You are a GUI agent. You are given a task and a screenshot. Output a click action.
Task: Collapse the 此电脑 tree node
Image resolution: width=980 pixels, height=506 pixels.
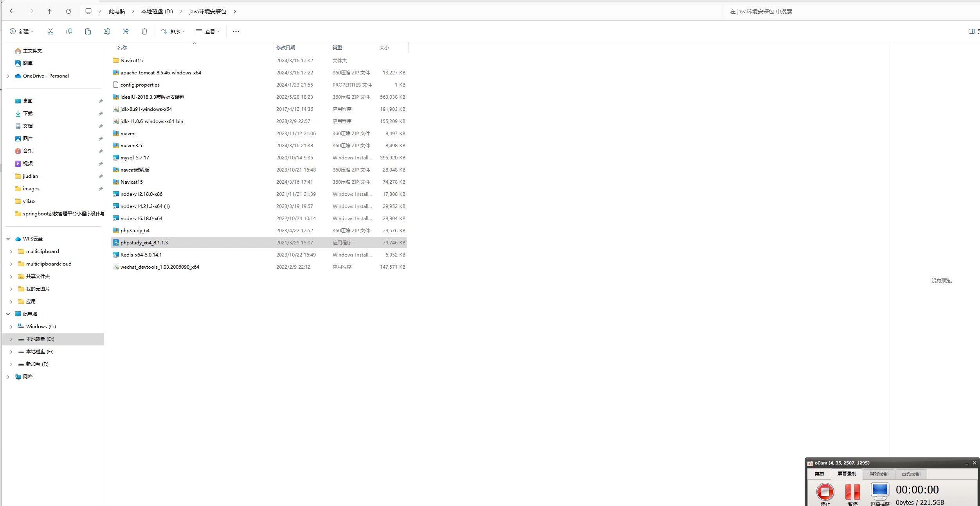pyautogui.click(x=8, y=314)
